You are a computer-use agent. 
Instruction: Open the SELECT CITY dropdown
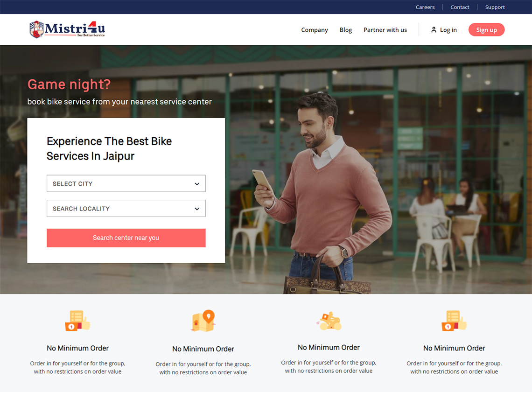pos(126,183)
